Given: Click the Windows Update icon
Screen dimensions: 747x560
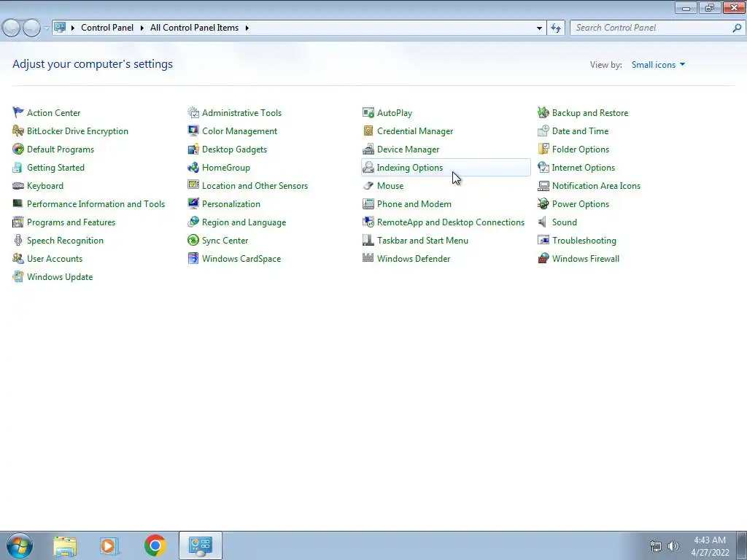Looking at the screenshot, I should click(18, 276).
